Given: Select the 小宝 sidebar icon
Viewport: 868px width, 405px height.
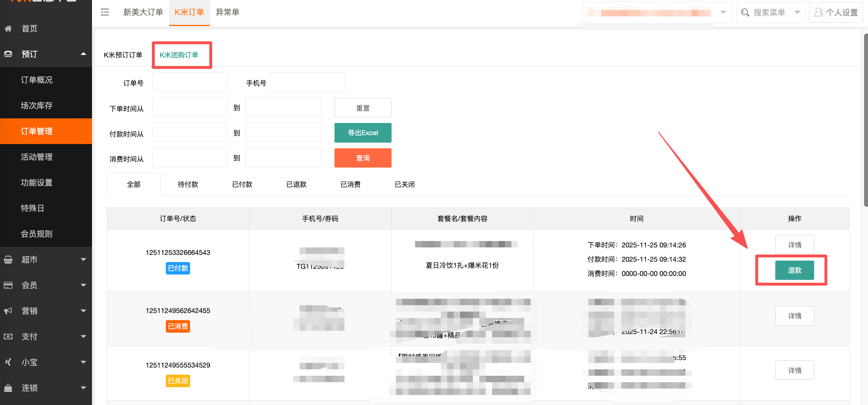Looking at the screenshot, I should tap(8, 362).
